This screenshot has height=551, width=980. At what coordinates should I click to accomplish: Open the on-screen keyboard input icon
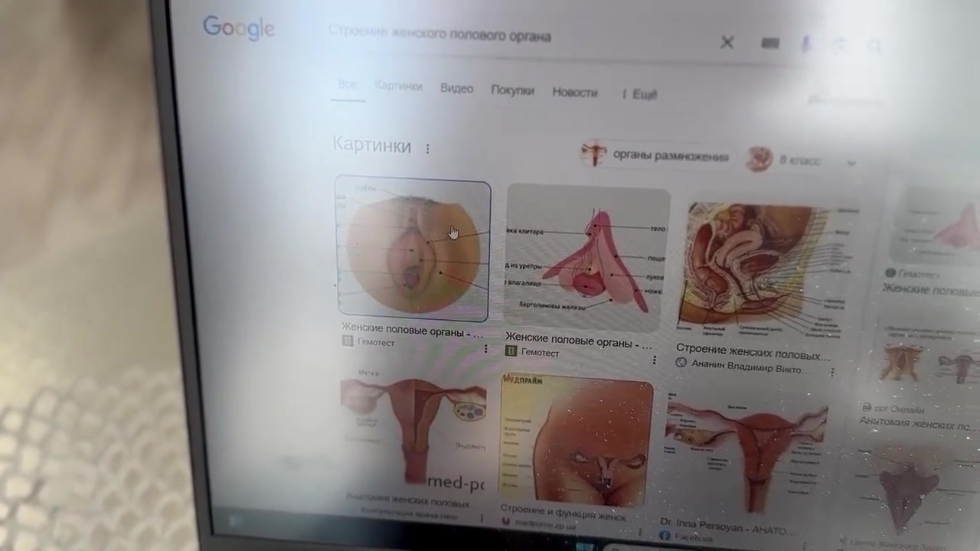tap(770, 44)
